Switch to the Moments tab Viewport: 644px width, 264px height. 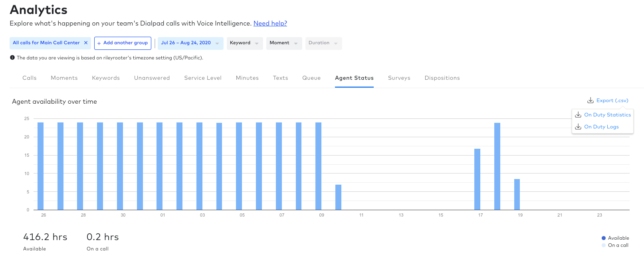(x=64, y=78)
